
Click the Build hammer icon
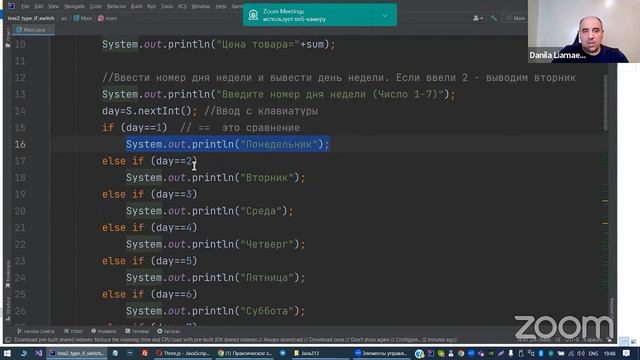(493, 18)
